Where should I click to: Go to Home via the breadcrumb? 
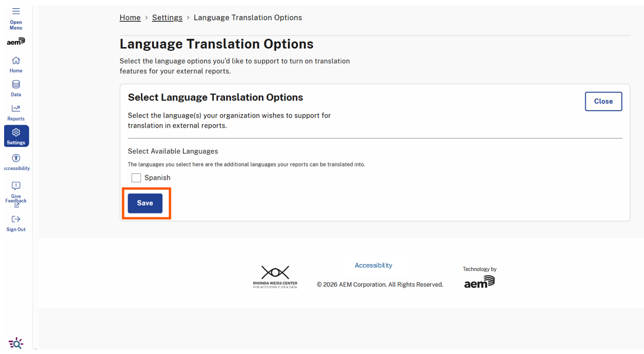pos(130,17)
